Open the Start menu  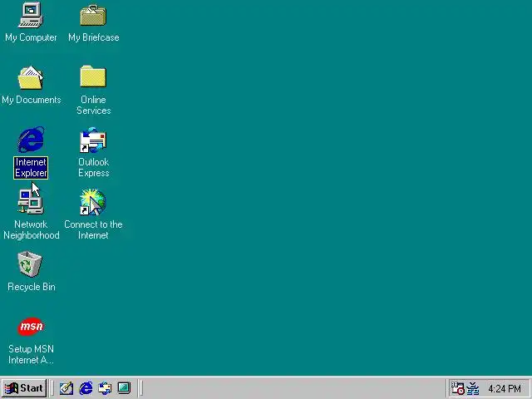coord(24,388)
